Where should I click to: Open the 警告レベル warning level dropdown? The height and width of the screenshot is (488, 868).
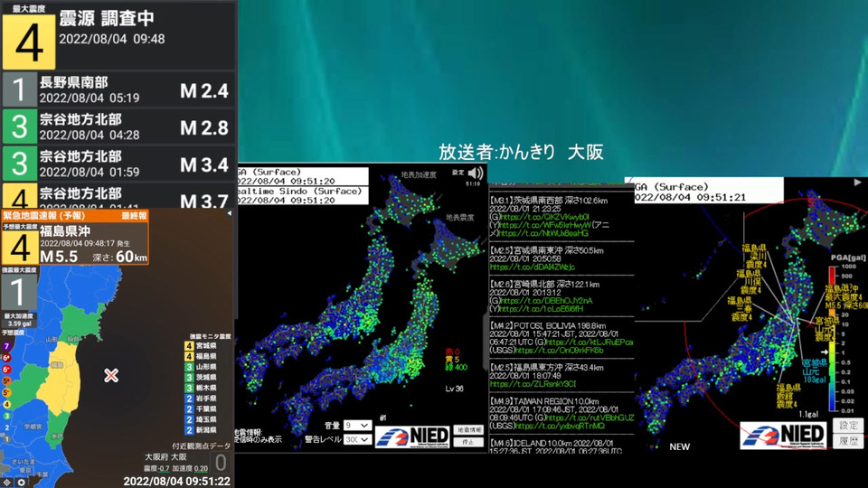click(x=357, y=439)
